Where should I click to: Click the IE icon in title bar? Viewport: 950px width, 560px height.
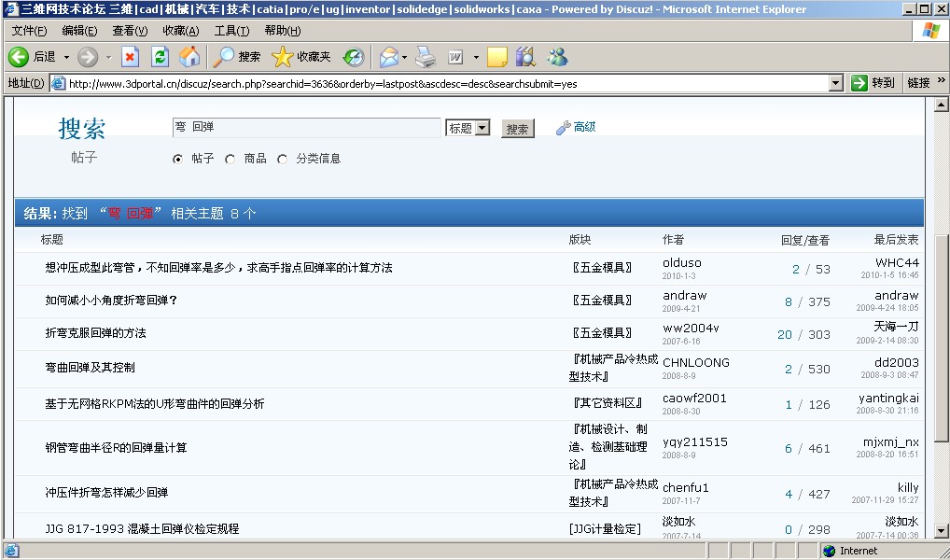pyautogui.click(x=11, y=9)
